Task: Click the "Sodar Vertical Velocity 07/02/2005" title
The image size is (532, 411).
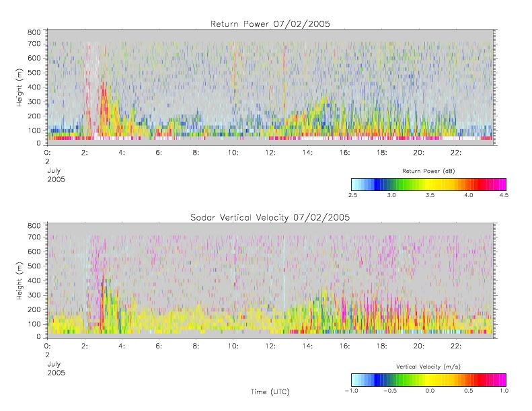Action: [270, 217]
